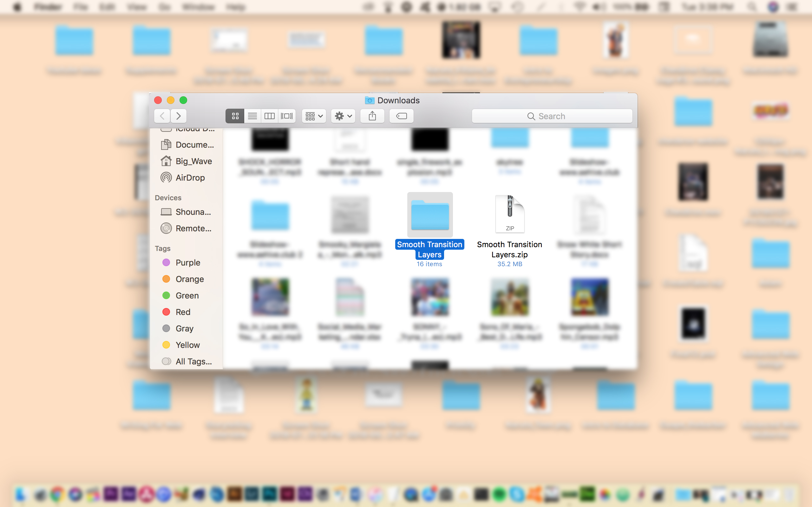This screenshot has height=507, width=812.
Task: Toggle list view mode
Action: [x=252, y=116]
